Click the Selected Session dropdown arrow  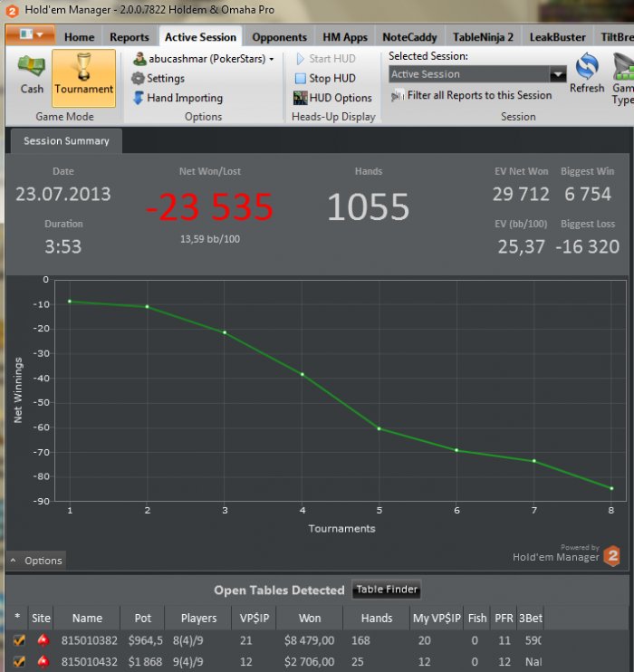(558, 74)
